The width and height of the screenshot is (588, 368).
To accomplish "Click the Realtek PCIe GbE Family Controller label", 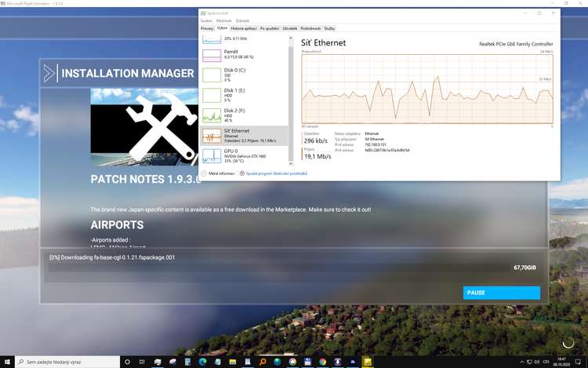I will click(x=516, y=44).
